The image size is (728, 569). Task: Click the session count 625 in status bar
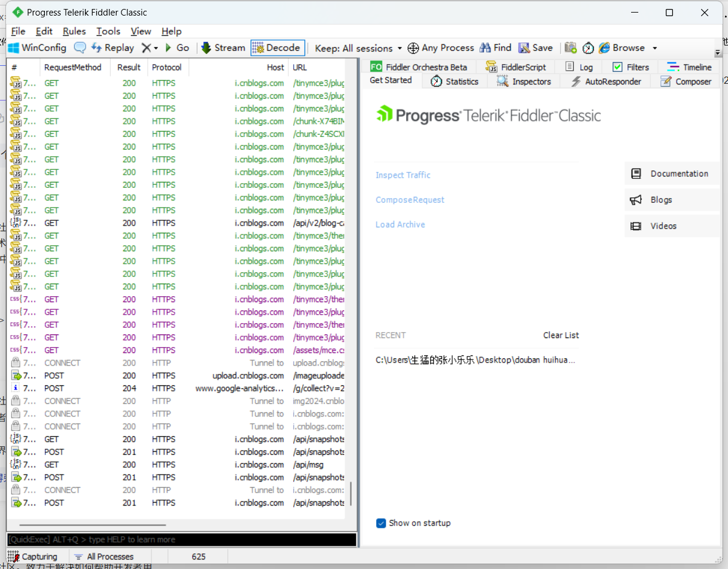pos(199,556)
